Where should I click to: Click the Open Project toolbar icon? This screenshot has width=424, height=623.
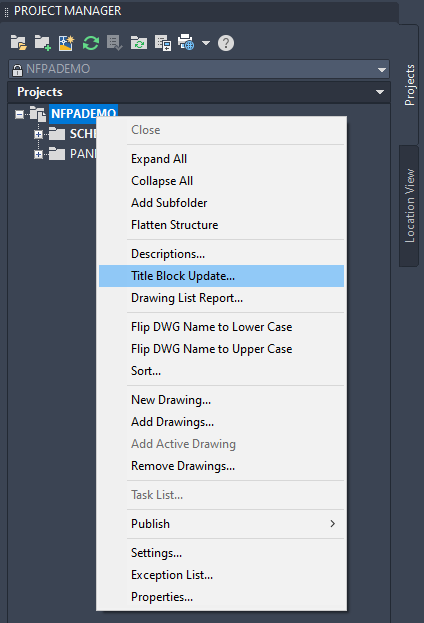coord(18,43)
